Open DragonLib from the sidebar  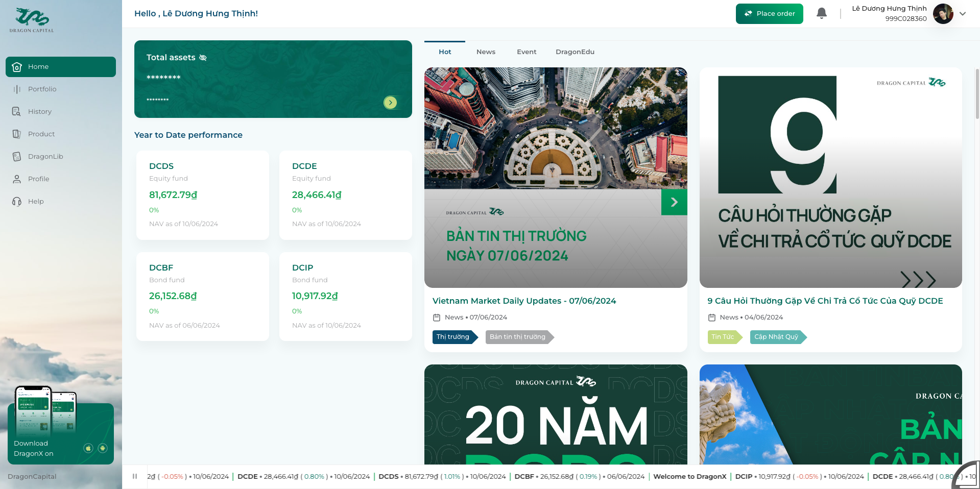pos(61,157)
